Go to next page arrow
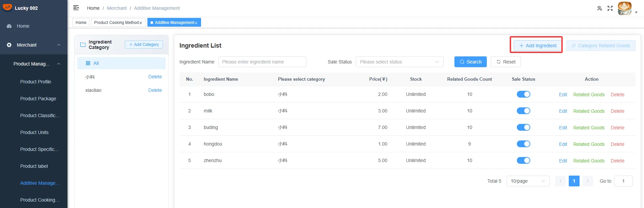 [x=587, y=181]
